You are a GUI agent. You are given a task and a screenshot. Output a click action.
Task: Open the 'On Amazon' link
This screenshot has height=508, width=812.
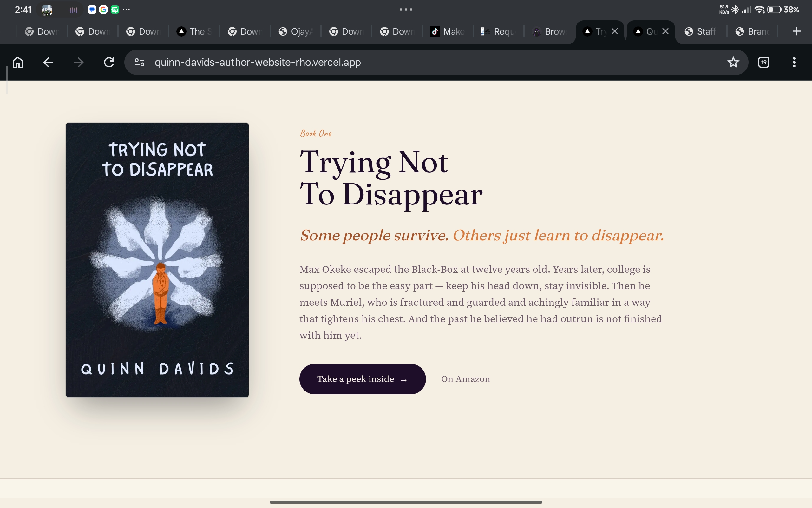click(465, 379)
